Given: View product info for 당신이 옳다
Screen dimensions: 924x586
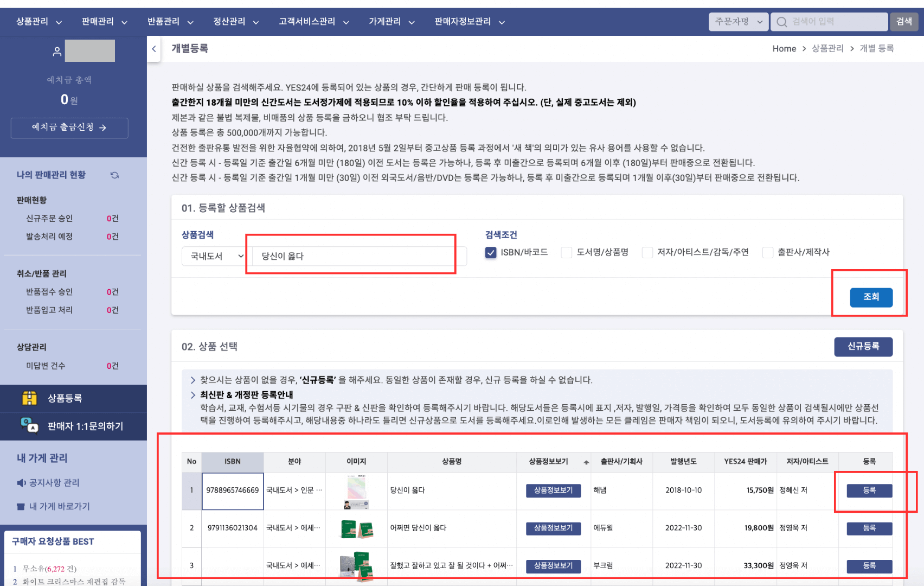Looking at the screenshot, I should coord(553,491).
